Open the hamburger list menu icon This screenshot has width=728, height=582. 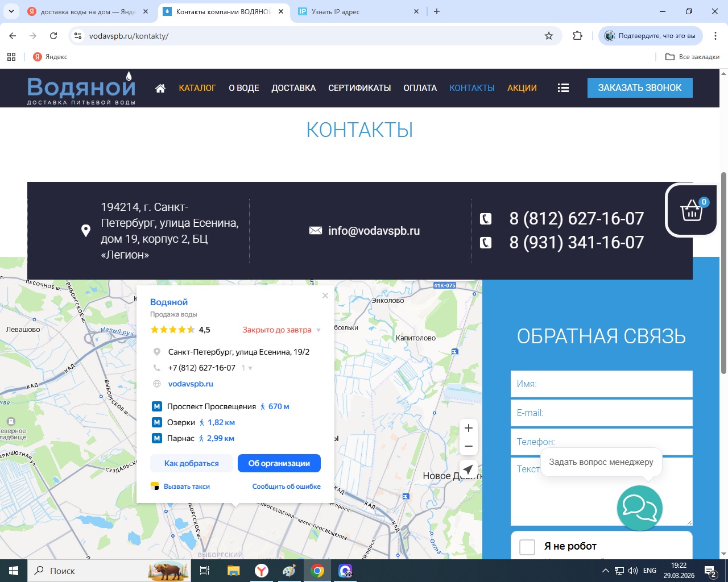pos(563,88)
